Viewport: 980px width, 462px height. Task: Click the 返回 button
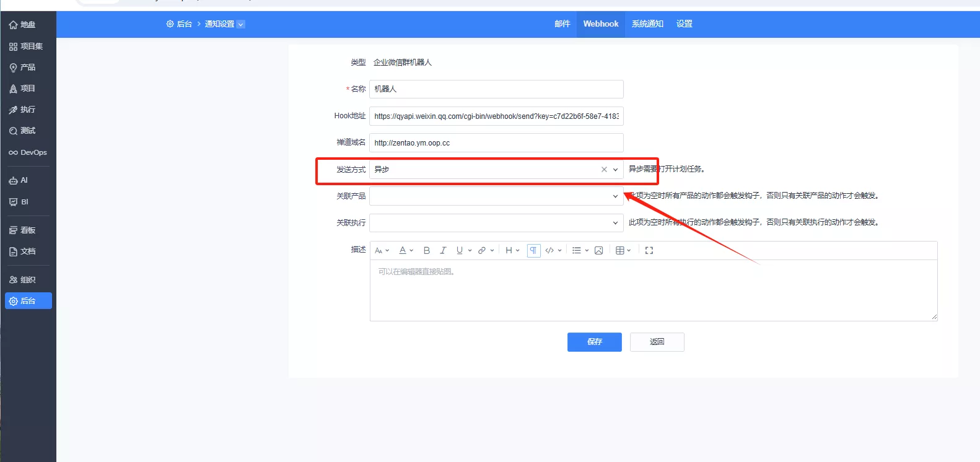pos(657,342)
